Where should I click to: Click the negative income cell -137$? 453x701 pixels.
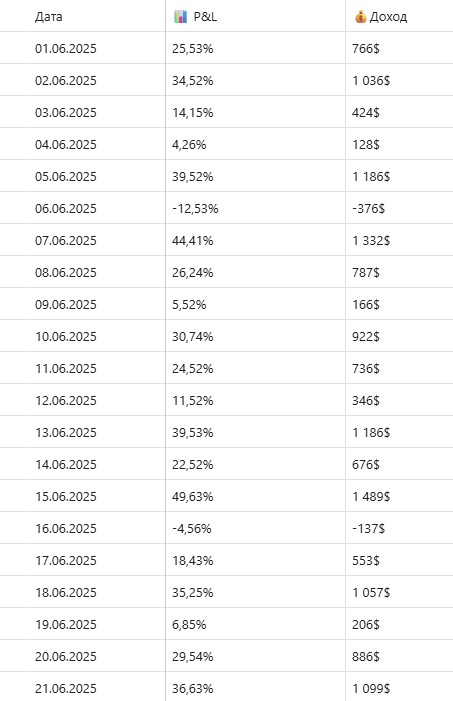coord(368,529)
